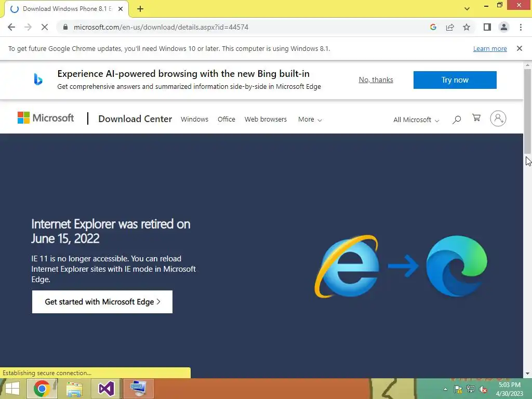
Task: Dismiss the Chrome update notification bar
Action: tap(519, 48)
